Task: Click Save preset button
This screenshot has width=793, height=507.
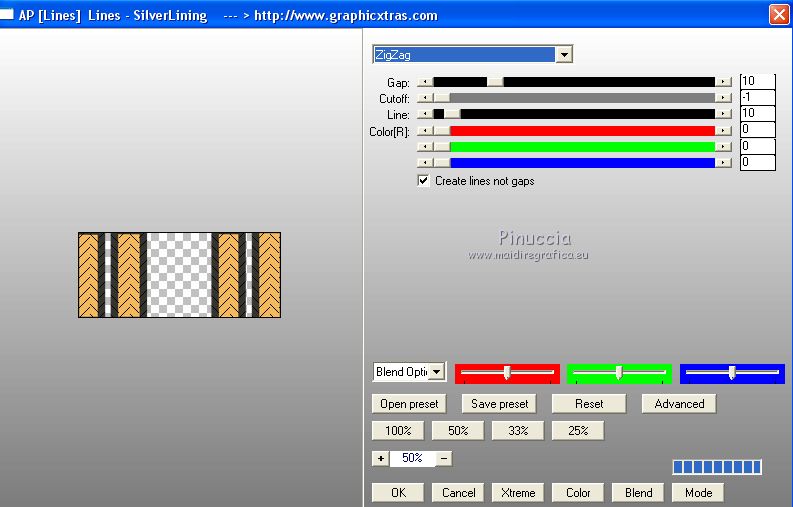Action: (x=499, y=404)
